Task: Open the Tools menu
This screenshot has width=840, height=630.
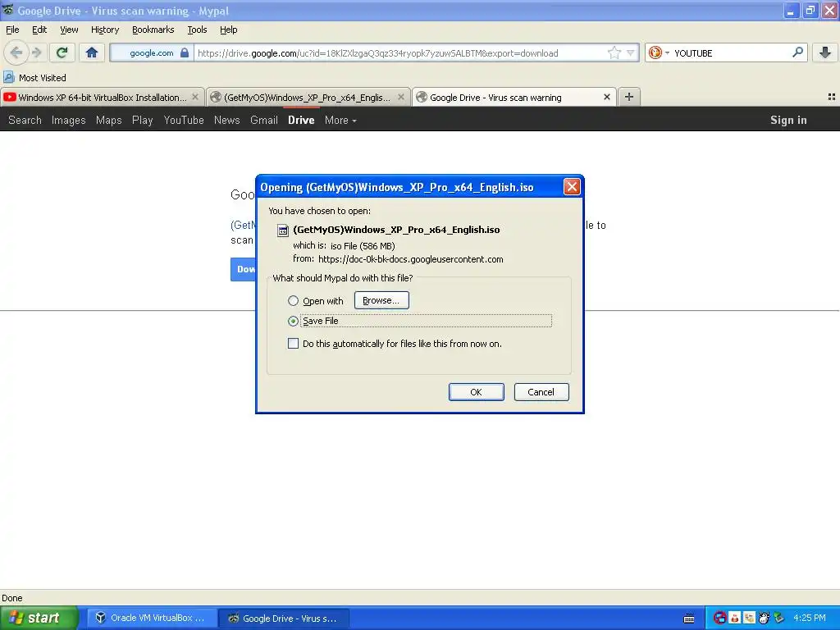Action: coord(197,30)
